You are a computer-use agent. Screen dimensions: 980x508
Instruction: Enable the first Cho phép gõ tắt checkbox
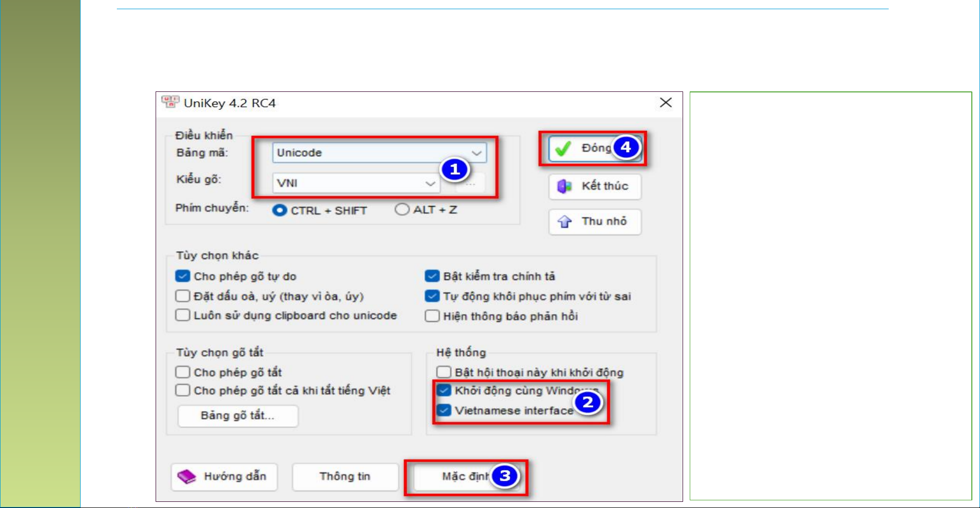[183, 372]
